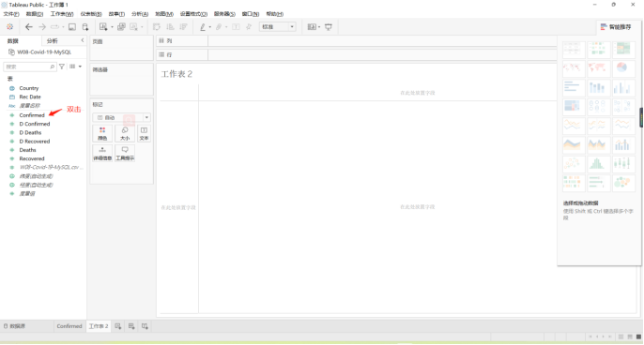Open the data pane view options arrow

[80, 67]
